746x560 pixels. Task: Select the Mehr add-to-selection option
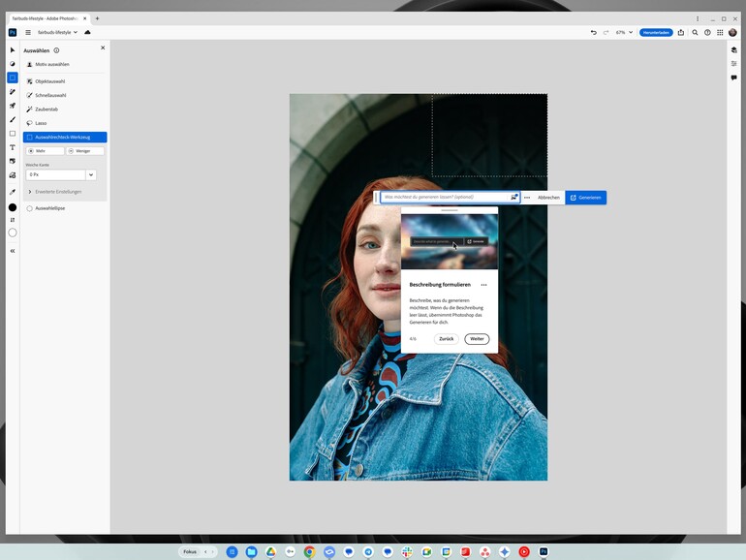point(46,151)
